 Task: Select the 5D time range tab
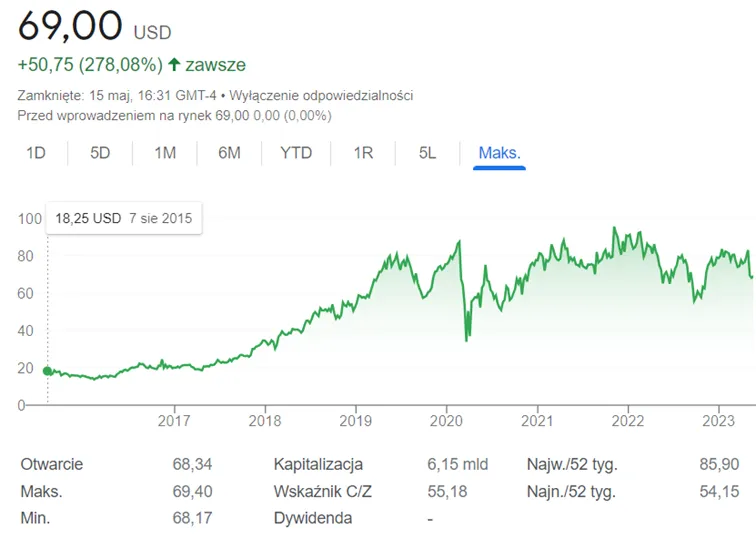click(x=100, y=153)
